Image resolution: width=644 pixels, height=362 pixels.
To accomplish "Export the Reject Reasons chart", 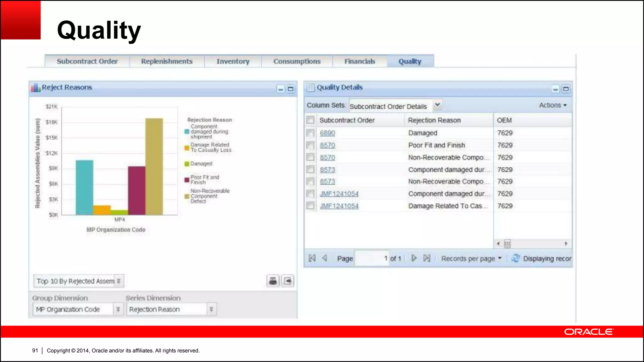I will tap(288, 281).
